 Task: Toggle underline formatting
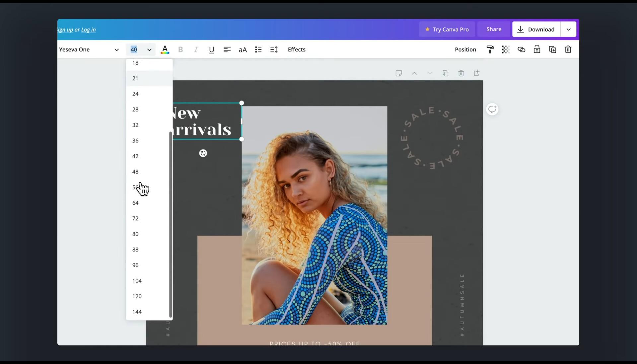coord(211,50)
